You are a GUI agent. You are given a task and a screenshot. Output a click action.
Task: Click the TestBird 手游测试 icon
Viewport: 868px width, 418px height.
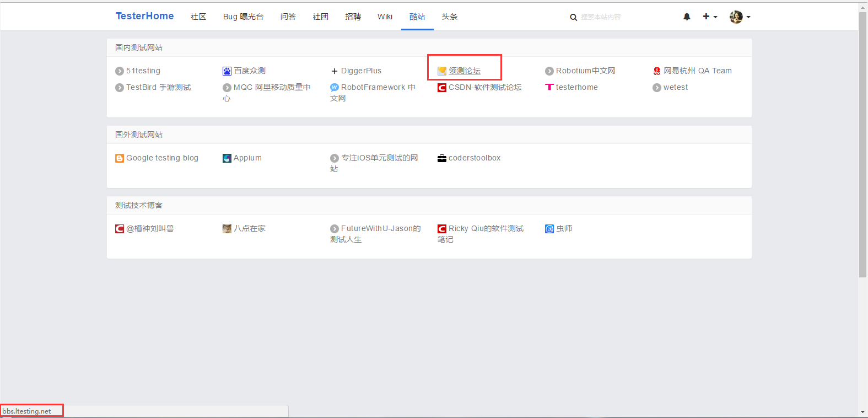coord(120,88)
